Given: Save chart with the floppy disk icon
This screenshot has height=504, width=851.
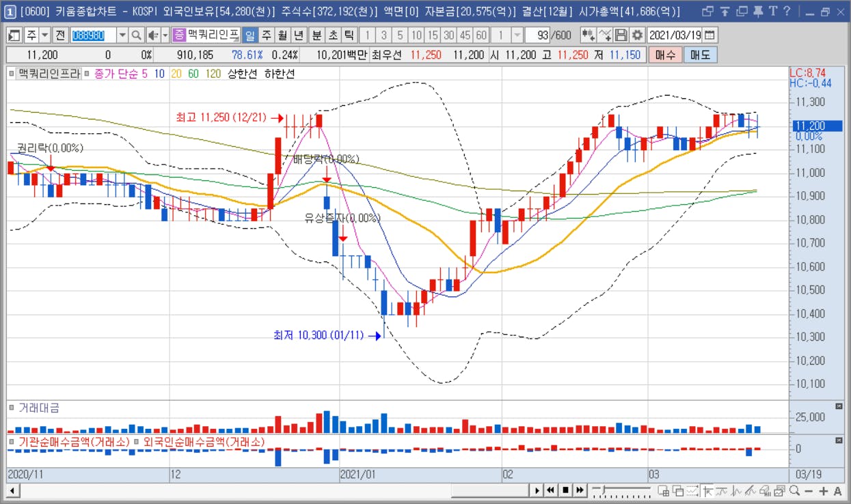Looking at the screenshot, I should click(x=621, y=35).
